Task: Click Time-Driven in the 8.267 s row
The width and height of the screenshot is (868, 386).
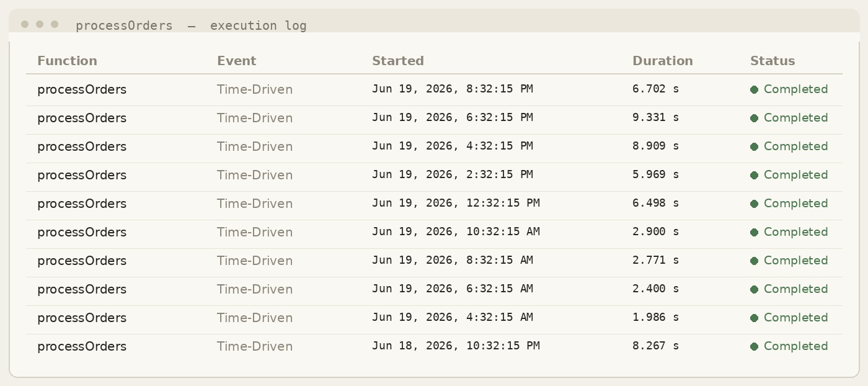Action: [255, 346]
